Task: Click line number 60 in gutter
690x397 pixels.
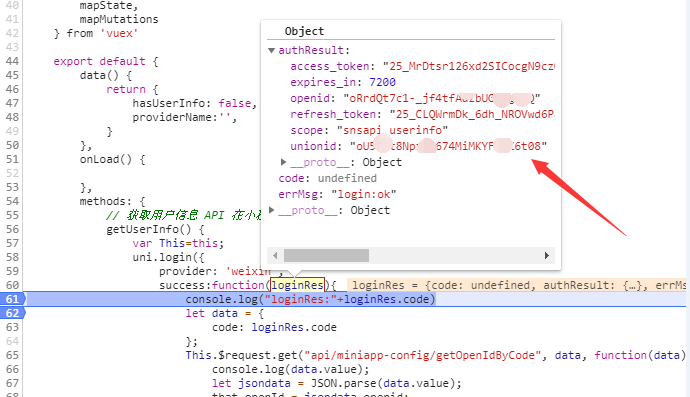Action: [12, 285]
